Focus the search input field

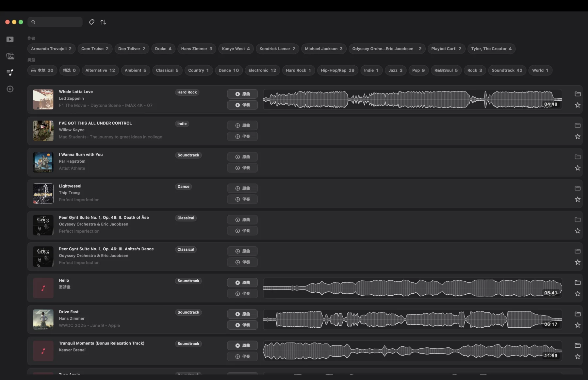coord(55,22)
